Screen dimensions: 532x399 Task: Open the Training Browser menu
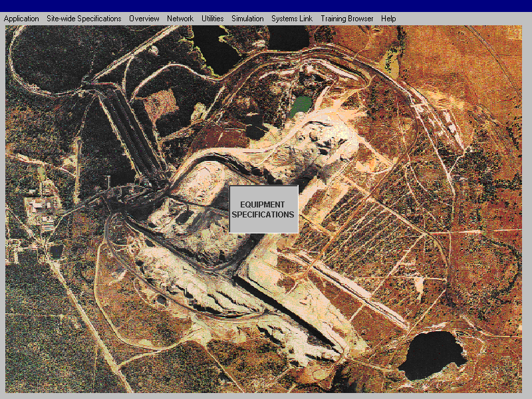[x=347, y=19]
